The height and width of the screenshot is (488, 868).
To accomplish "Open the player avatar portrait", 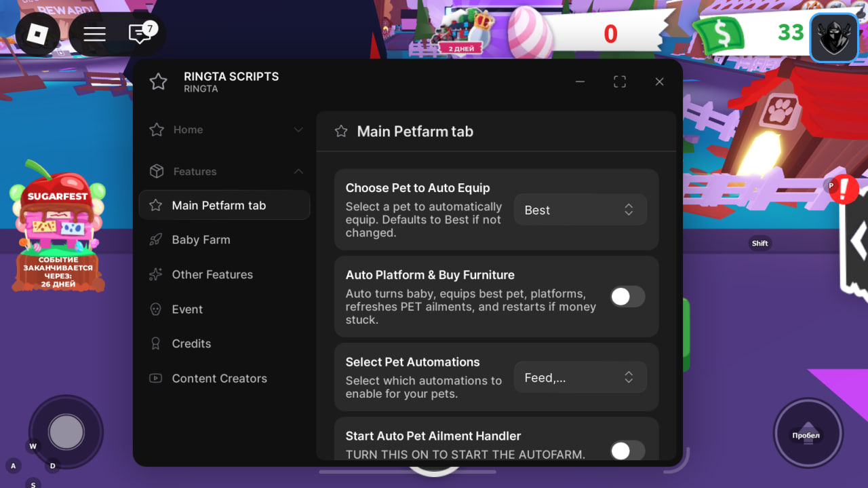I will pos(835,38).
